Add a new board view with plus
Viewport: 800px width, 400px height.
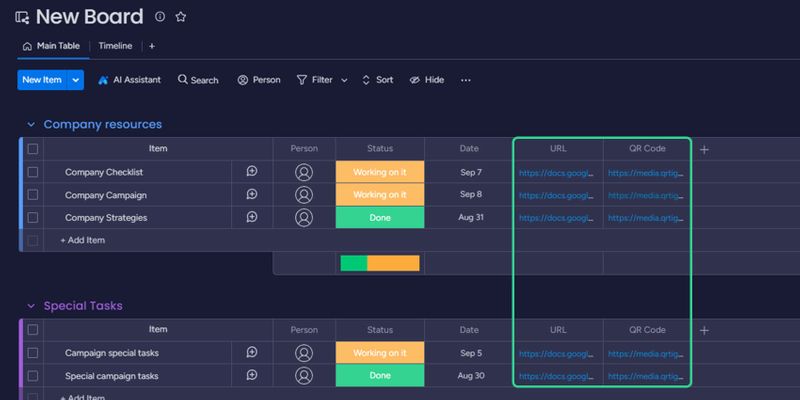pos(152,46)
